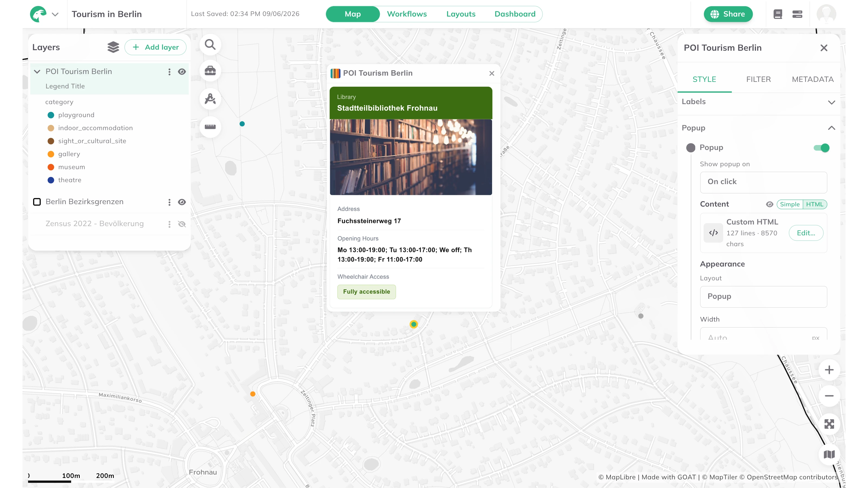Toggle fullscreen map view
868x488 pixels.
(829, 424)
